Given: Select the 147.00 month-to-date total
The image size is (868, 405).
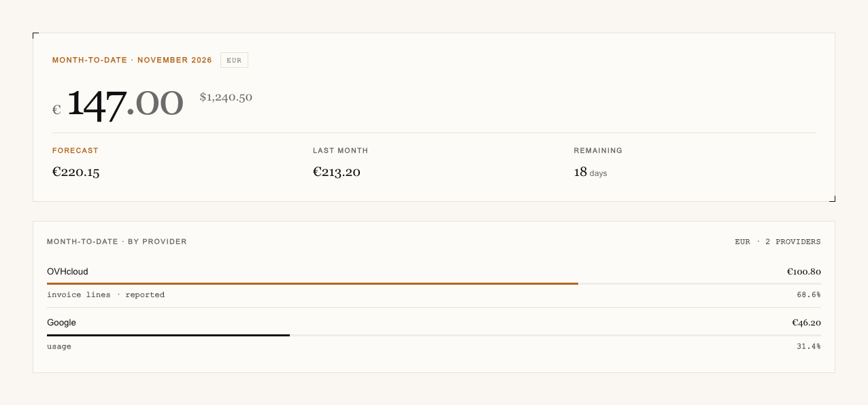Looking at the screenshot, I should 125,103.
